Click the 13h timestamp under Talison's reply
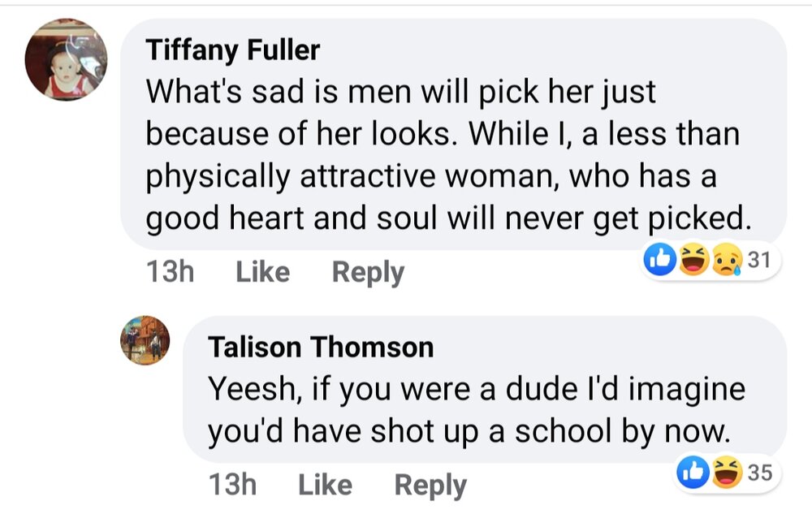The image size is (812, 514). pyautogui.click(x=232, y=485)
